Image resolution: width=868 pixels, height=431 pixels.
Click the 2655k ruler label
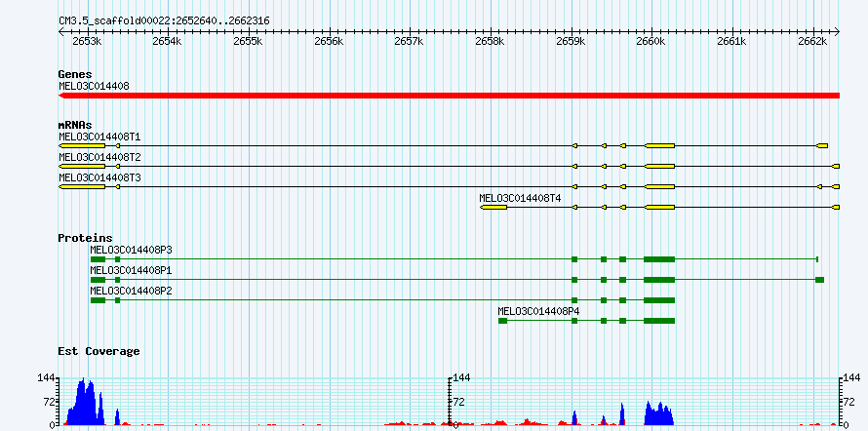[249, 42]
